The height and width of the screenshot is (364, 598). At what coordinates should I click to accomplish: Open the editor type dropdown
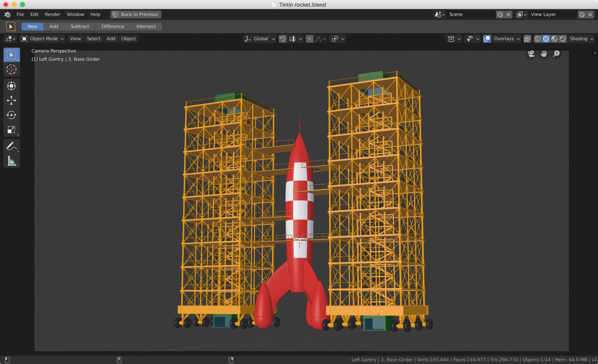pyautogui.click(x=10, y=39)
